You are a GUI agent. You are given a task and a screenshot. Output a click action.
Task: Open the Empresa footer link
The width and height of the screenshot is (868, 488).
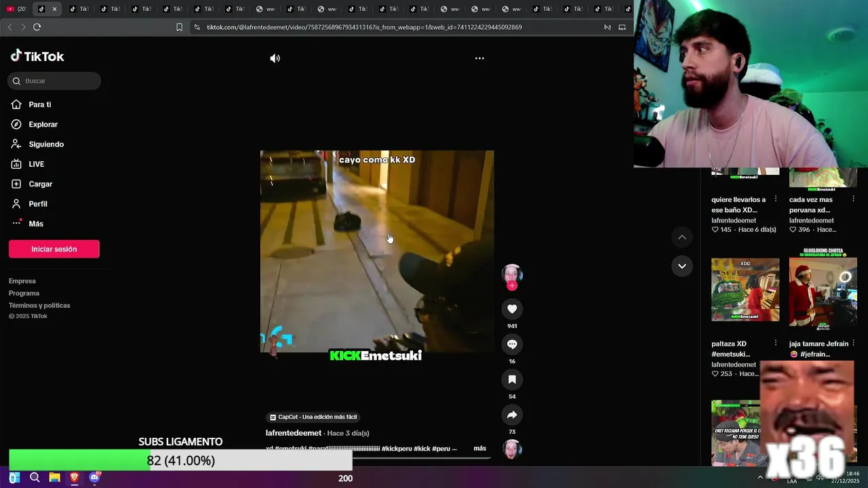[x=22, y=281]
